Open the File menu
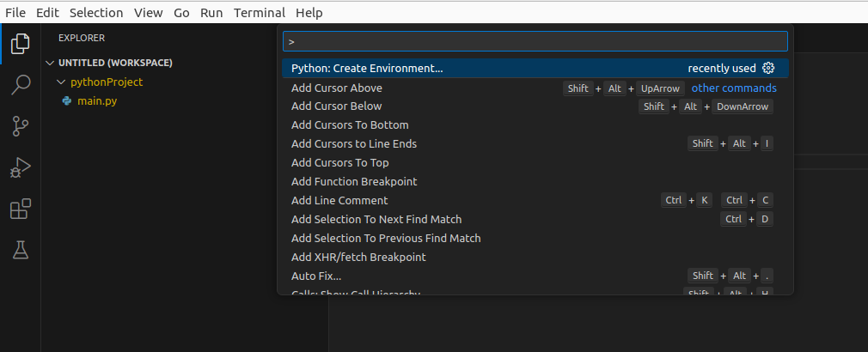This screenshot has height=352, width=868. point(15,13)
